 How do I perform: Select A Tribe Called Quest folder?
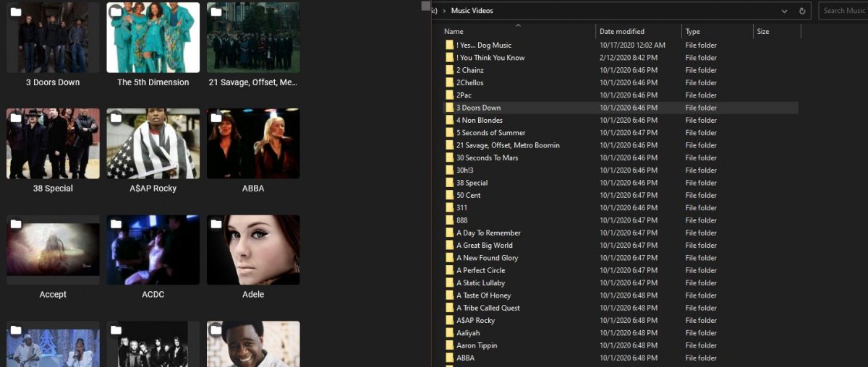488,308
